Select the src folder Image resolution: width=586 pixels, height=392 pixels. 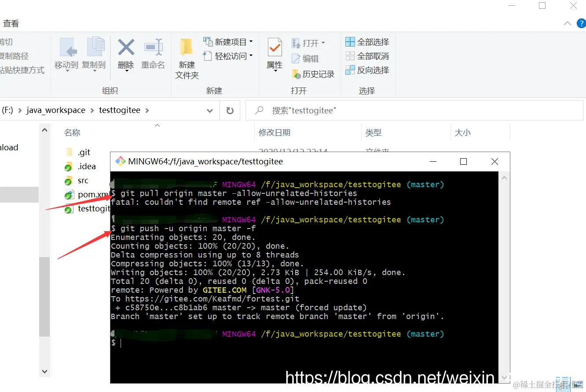83,180
